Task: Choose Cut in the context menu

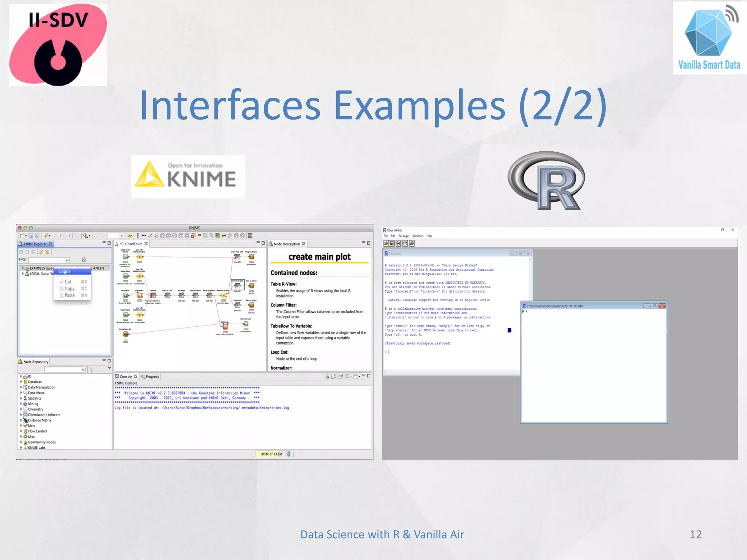Action: [x=72, y=282]
